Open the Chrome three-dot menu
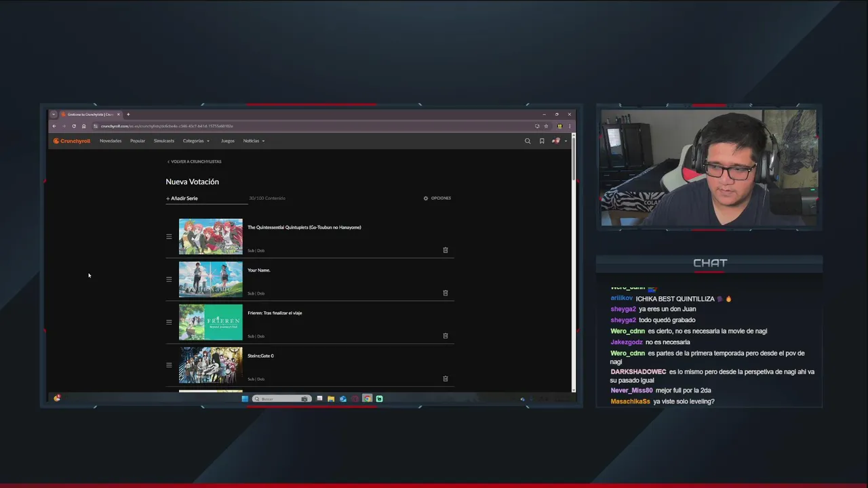This screenshot has height=488, width=868. tap(569, 126)
